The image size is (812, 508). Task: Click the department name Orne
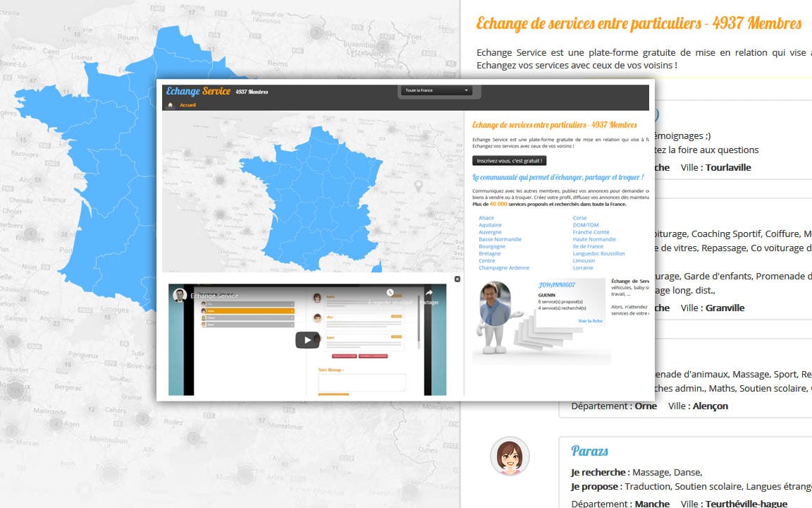(646, 406)
